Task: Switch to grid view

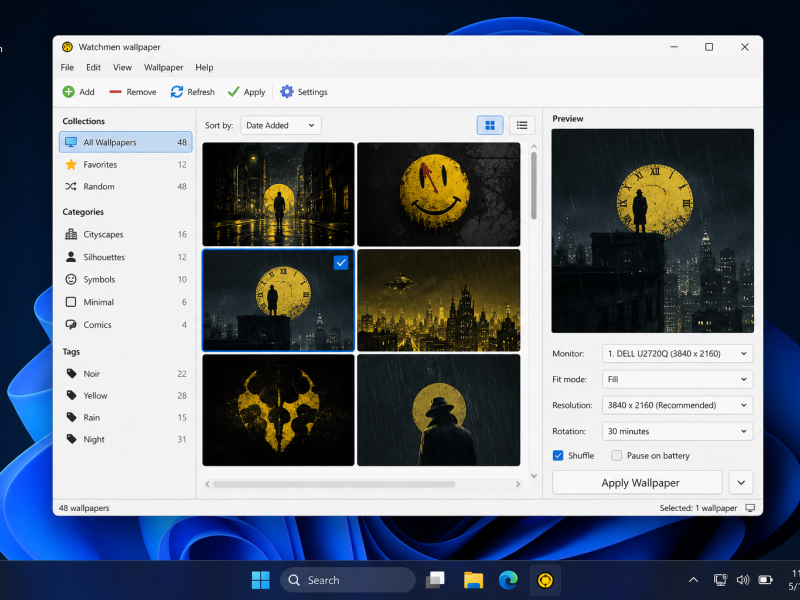Action: (490, 125)
